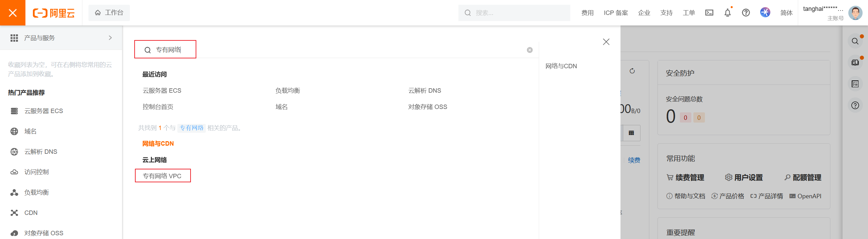Click the ECS server icon in sidebar
This screenshot has width=868, height=239.
pyautogui.click(x=14, y=111)
